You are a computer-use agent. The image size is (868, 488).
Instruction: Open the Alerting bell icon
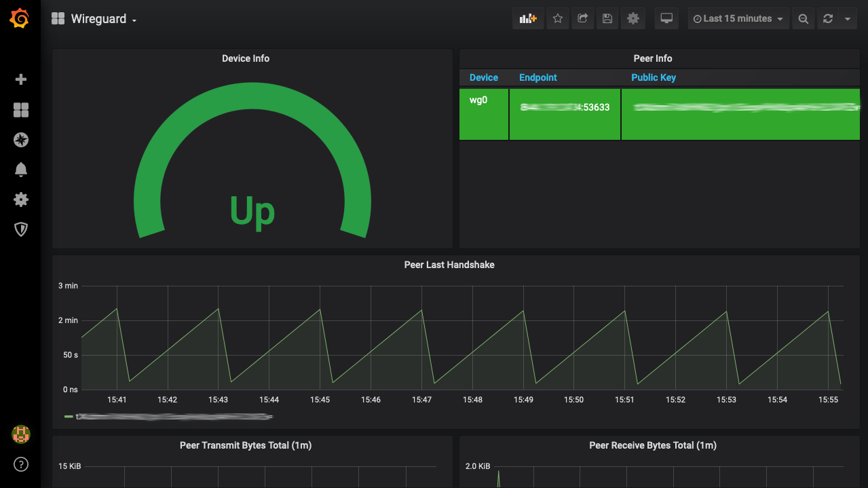21,170
